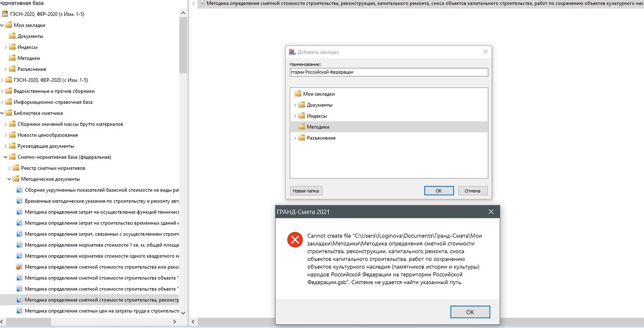Click Отмена in the Добавить закладку dialog
The image size is (644, 328).
(473, 191)
